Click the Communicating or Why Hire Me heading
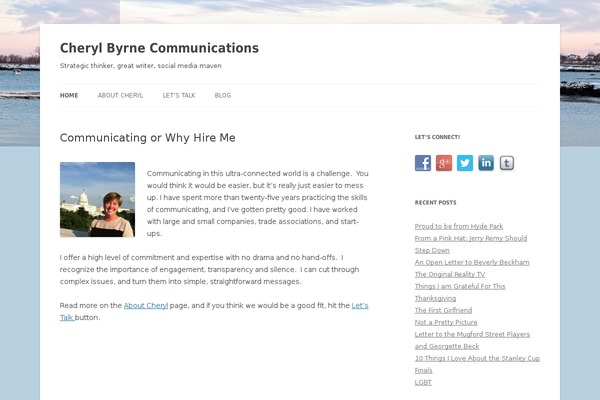This screenshot has width=600, height=400. point(148,137)
